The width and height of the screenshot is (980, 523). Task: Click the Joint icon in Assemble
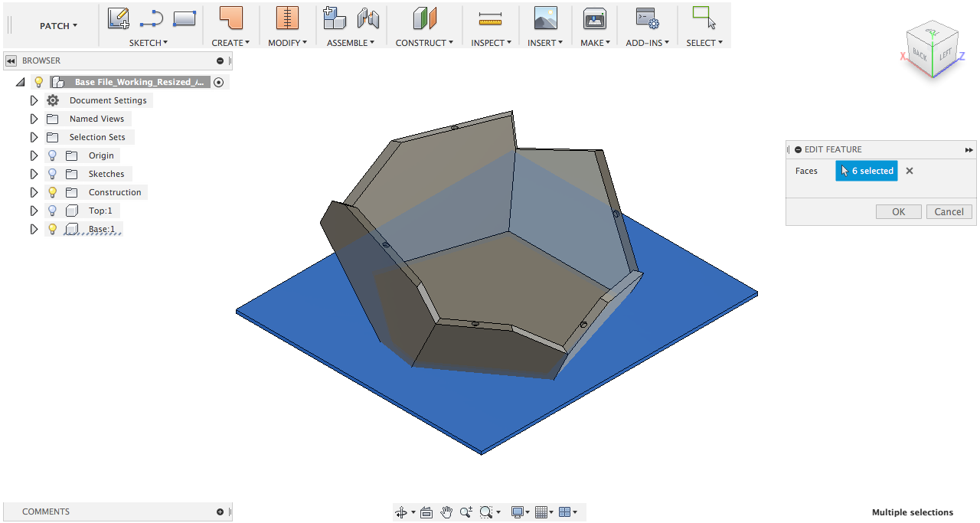[x=368, y=18]
